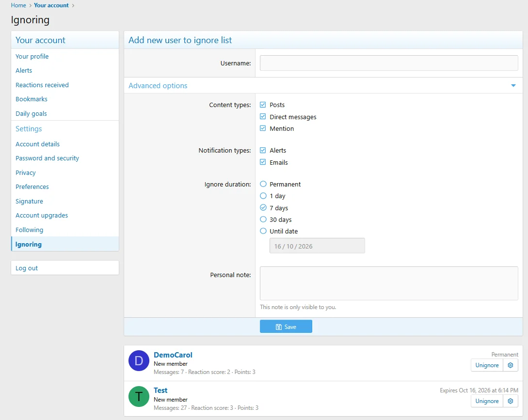Screen dimensions: 528x420
Task: Go to the Following page in sidebar
Action: 29,230
